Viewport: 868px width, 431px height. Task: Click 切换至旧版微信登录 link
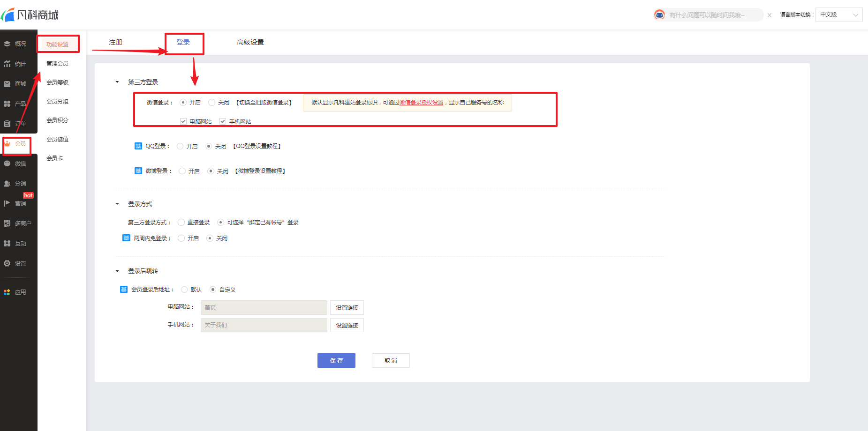coord(264,103)
